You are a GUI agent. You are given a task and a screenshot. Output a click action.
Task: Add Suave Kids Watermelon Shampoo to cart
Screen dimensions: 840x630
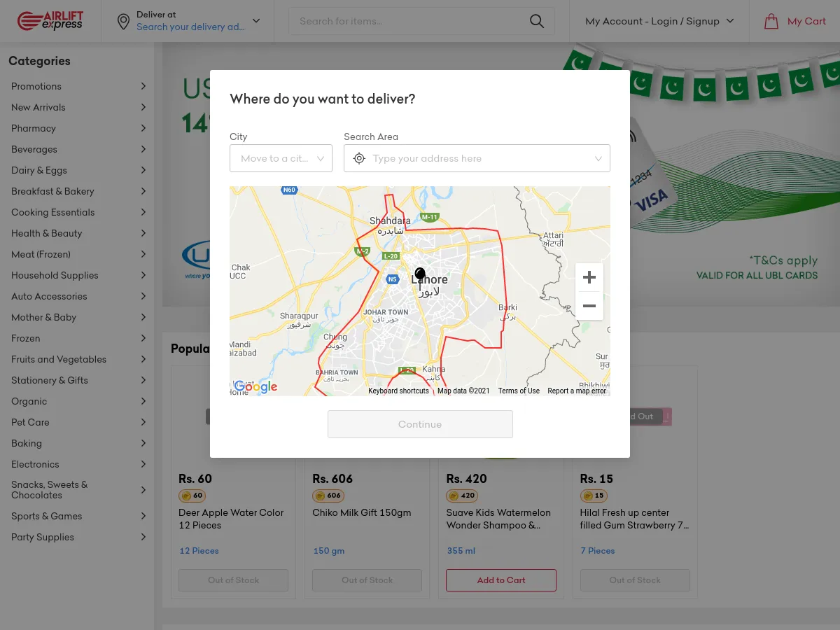click(x=501, y=580)
